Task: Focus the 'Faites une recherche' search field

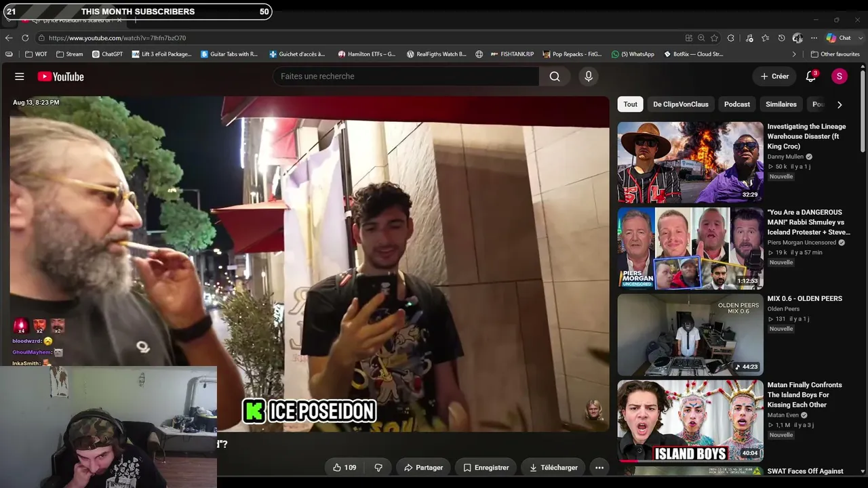Action: tap(407, 77)
